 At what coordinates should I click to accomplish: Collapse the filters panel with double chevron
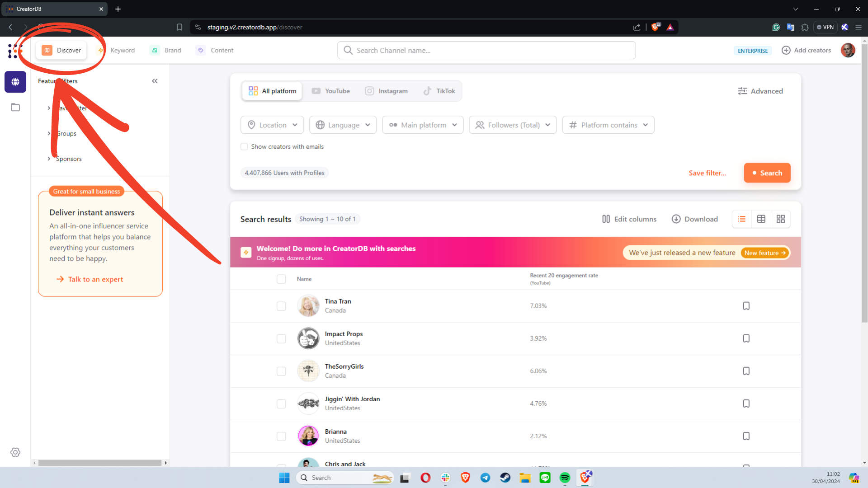tap(155, 81)
